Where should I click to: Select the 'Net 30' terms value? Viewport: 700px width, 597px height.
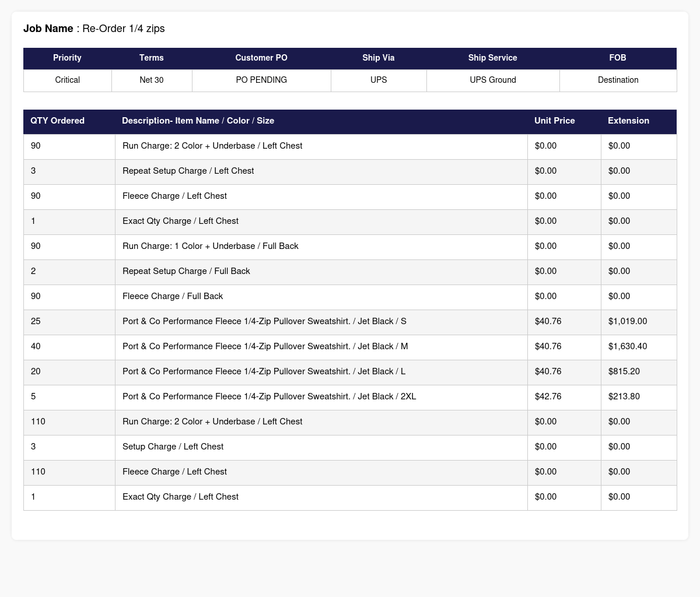(x=152, y=80)
